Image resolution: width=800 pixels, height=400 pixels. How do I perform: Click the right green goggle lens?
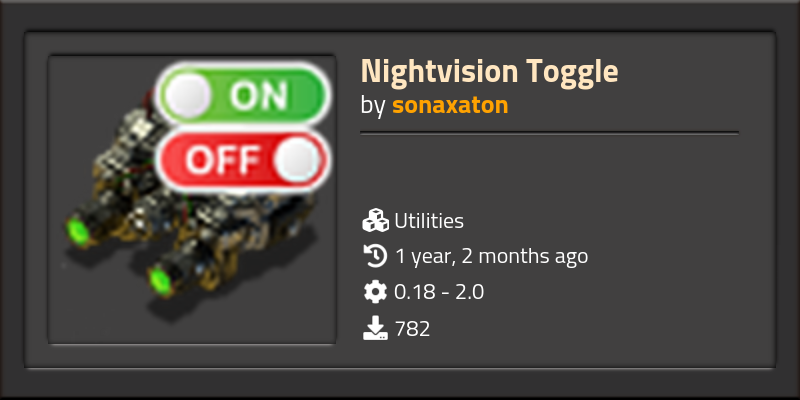[161, 281]
